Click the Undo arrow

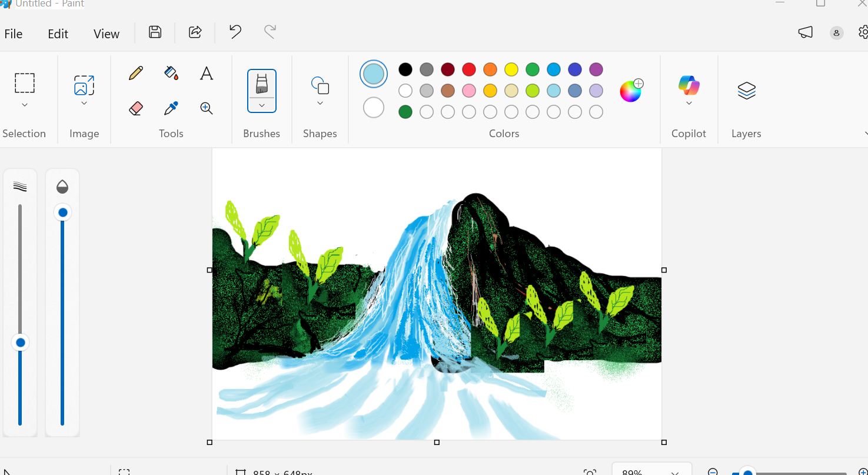pos(235,32)
